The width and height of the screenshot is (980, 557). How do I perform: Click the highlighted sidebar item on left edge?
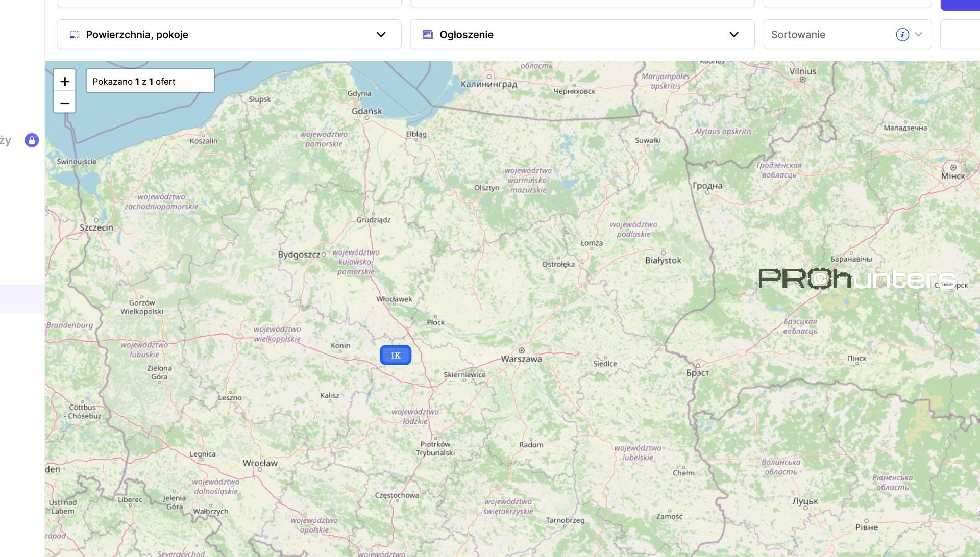[x=22, y=299]
